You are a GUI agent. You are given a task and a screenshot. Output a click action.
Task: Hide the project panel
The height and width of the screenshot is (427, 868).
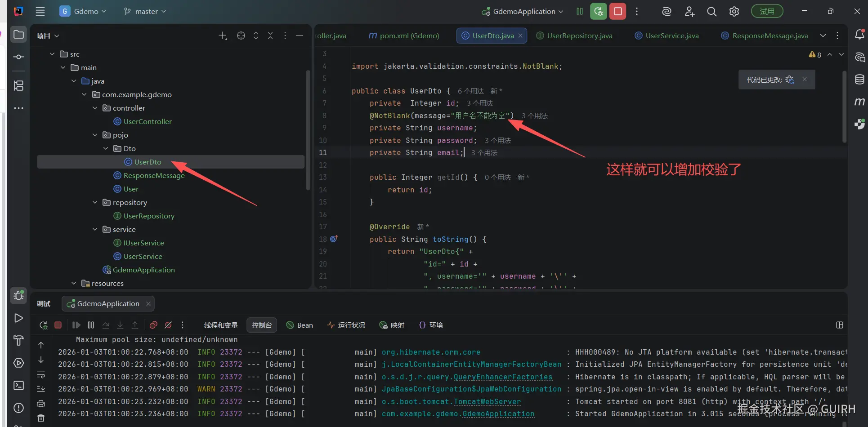(x=300, y=36)
